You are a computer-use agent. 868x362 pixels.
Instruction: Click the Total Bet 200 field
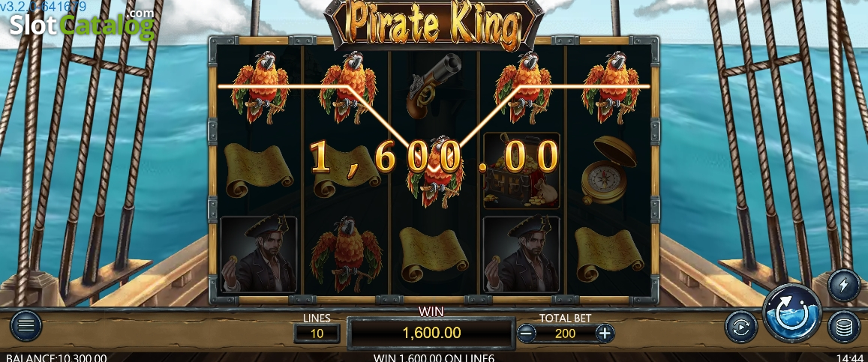[x=565, y=334]
